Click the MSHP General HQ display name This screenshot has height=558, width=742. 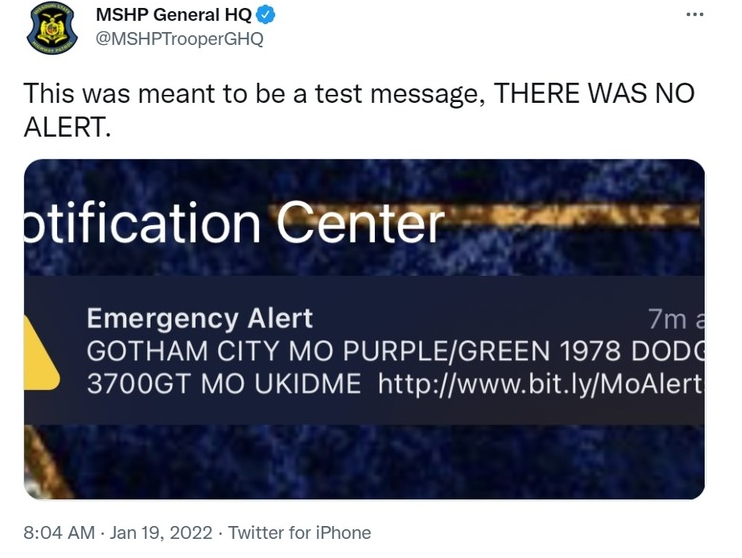[x=174, y=15]
